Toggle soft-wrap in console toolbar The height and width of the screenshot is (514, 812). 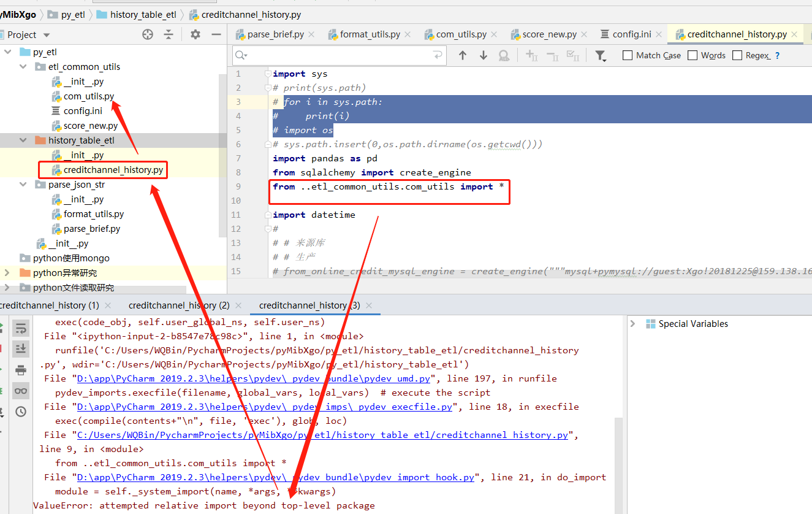tap(21, 329)
